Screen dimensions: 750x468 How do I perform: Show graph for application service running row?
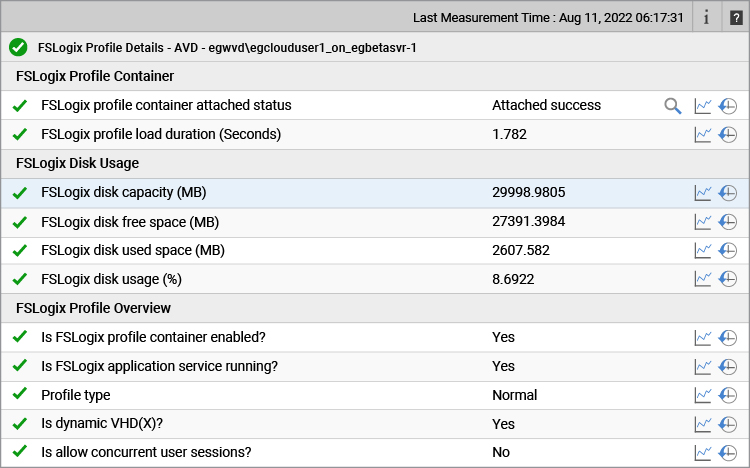[703, 367]
